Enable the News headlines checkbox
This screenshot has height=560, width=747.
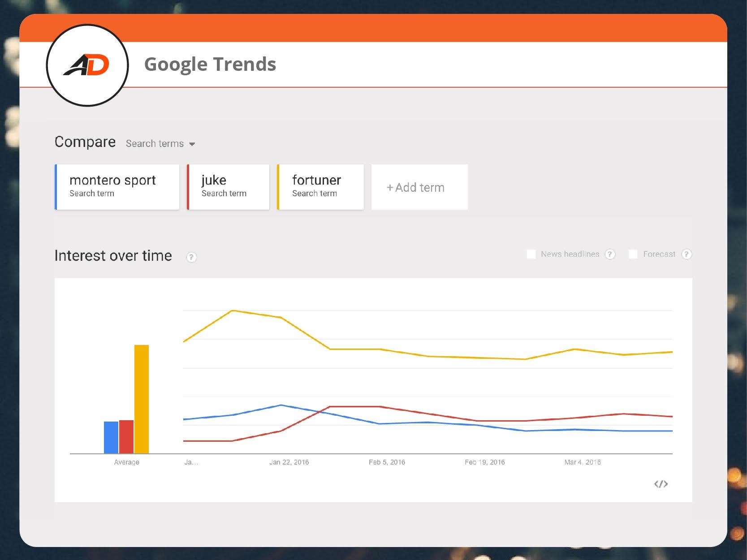pos(531,254)
